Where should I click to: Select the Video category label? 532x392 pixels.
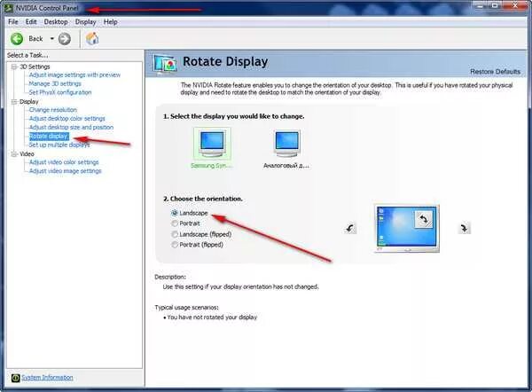pyautogui.click(x=27, y=154)
